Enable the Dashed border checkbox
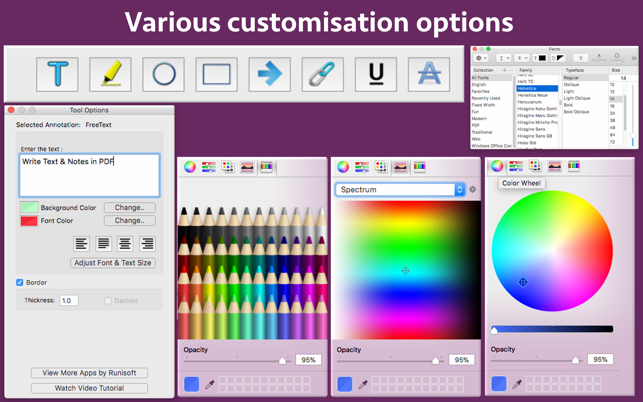The image size is (643, 402). pos(108,300)
